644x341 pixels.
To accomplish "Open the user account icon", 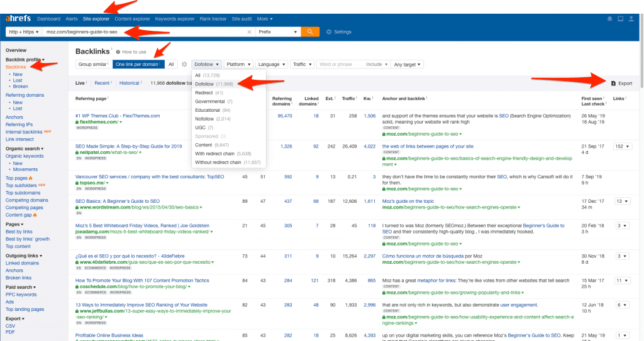I will [631, 19].
